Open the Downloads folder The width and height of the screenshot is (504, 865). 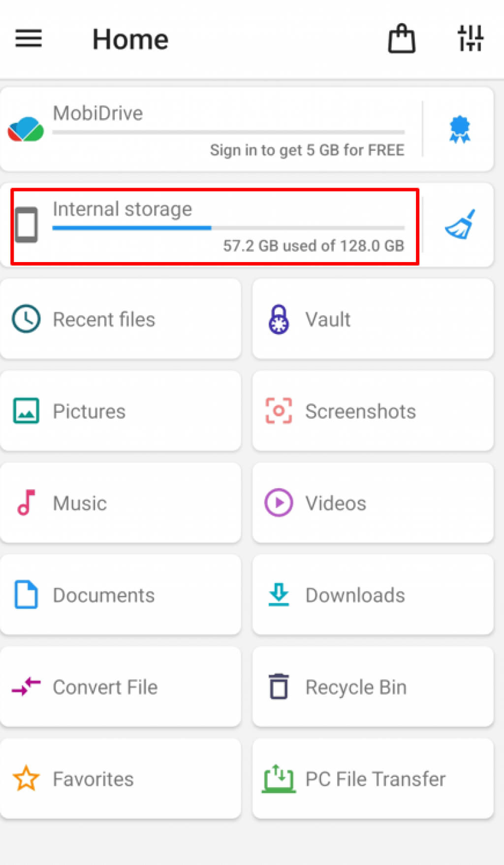[x=373, y=595]
